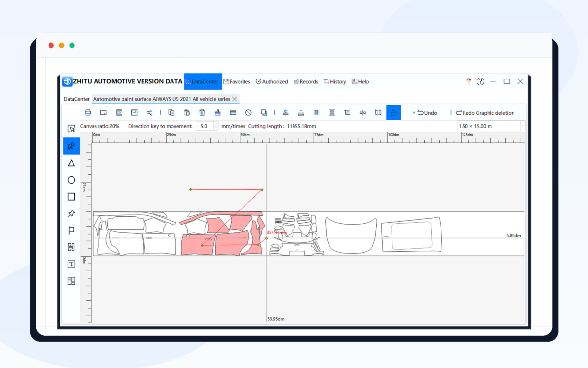
Task: Click the distribute vertically icon
Action: [332, 112]
